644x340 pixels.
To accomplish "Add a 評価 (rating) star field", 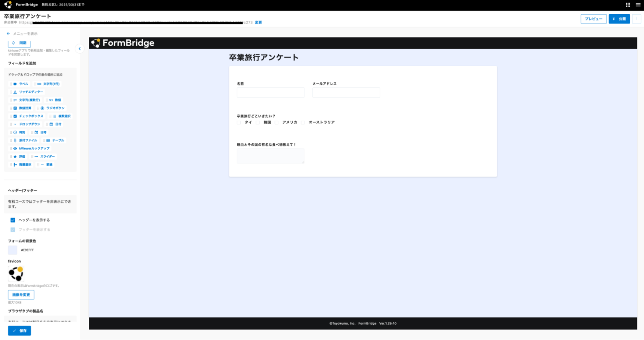I will click(x=19, y=156).
